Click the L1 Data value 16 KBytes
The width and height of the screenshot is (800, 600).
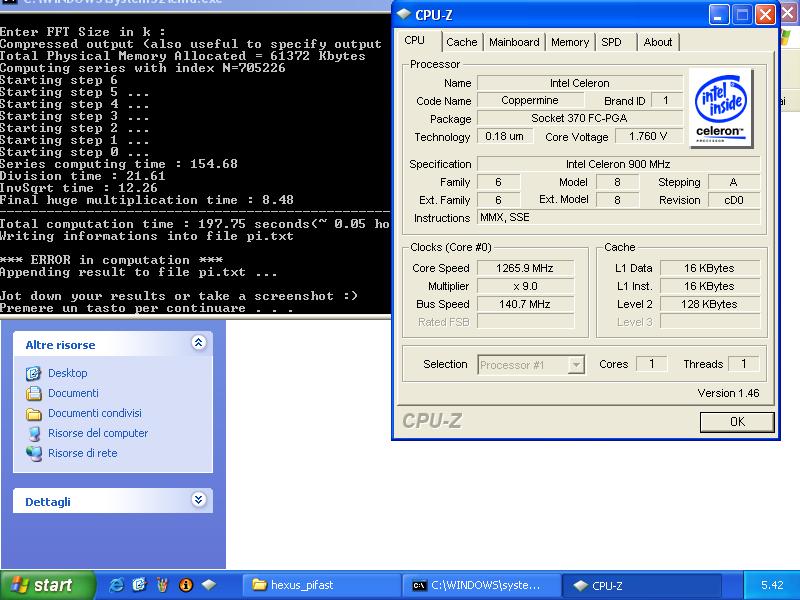710,268
